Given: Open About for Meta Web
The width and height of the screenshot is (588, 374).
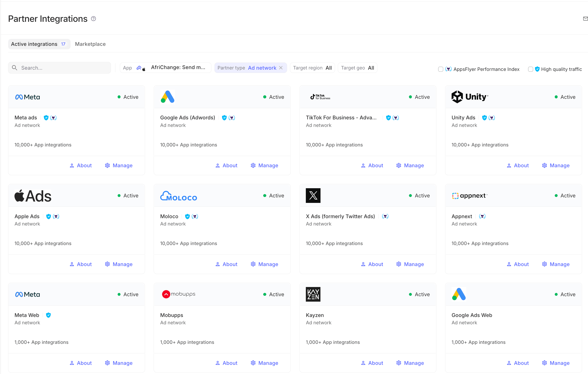Looking at the screenshot, I should tap(81, 363).
